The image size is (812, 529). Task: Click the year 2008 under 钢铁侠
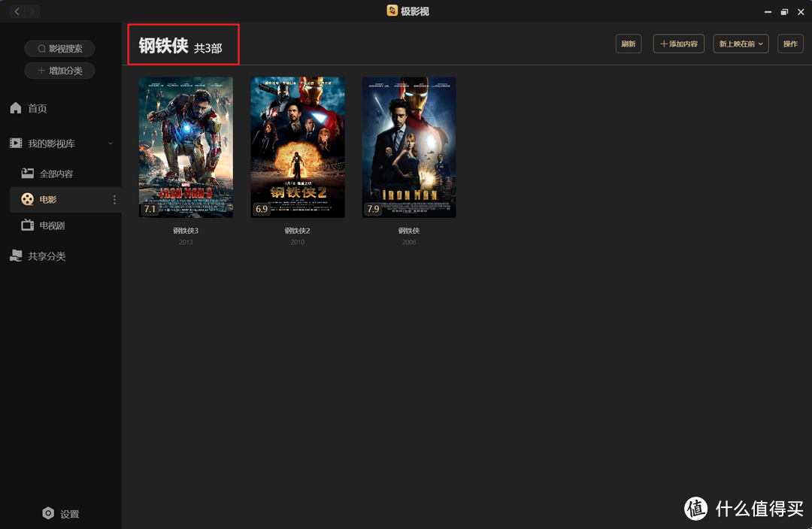409,242
